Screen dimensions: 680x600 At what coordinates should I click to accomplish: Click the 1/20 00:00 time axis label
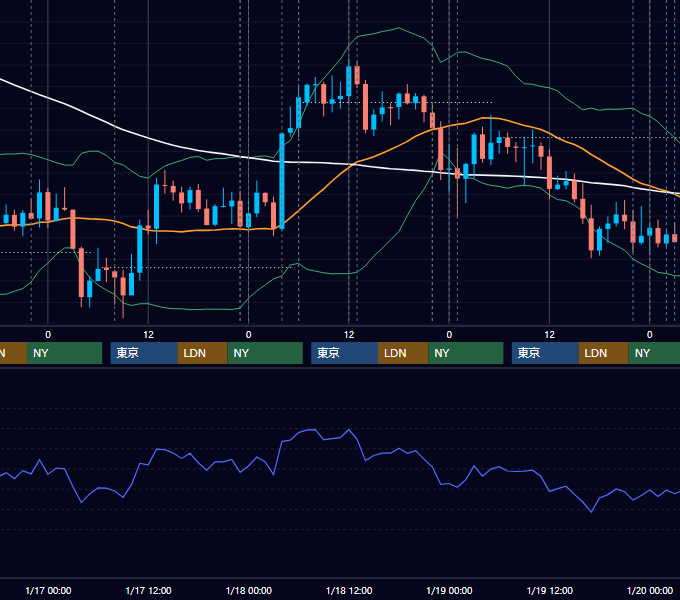tap(650, 590)
